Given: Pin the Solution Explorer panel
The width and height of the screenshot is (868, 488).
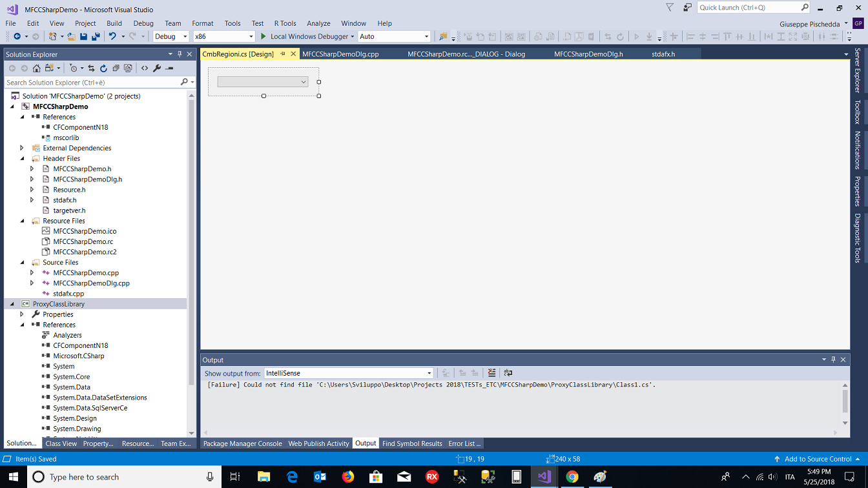Looking at the screenshot, I should pos(180,54).
